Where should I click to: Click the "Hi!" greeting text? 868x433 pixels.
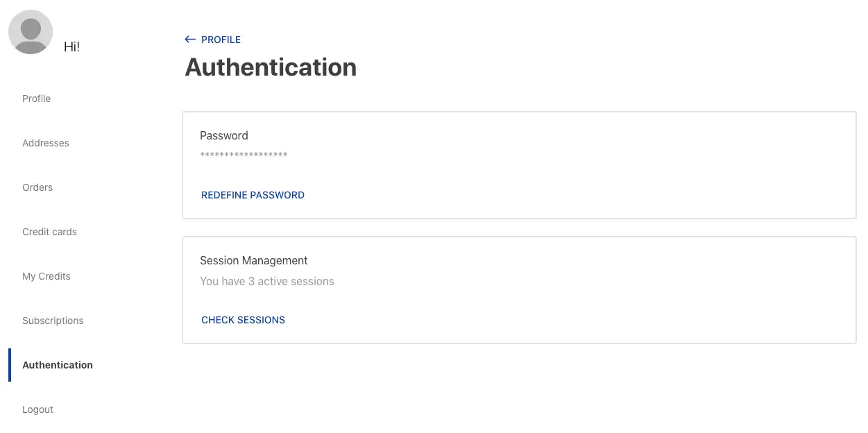pos(71,46)
